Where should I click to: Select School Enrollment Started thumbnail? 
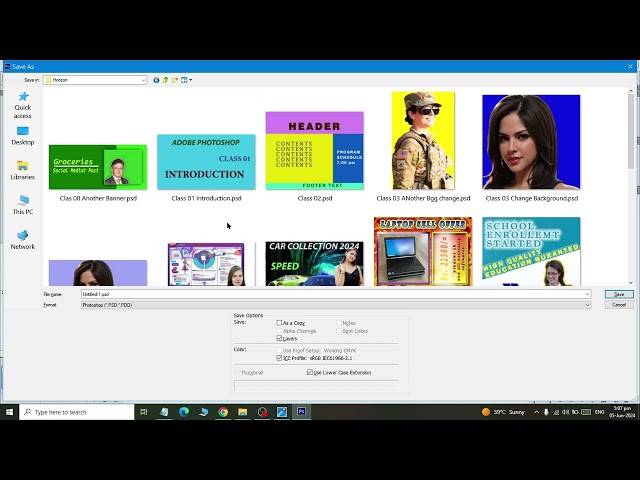[531, 251]
